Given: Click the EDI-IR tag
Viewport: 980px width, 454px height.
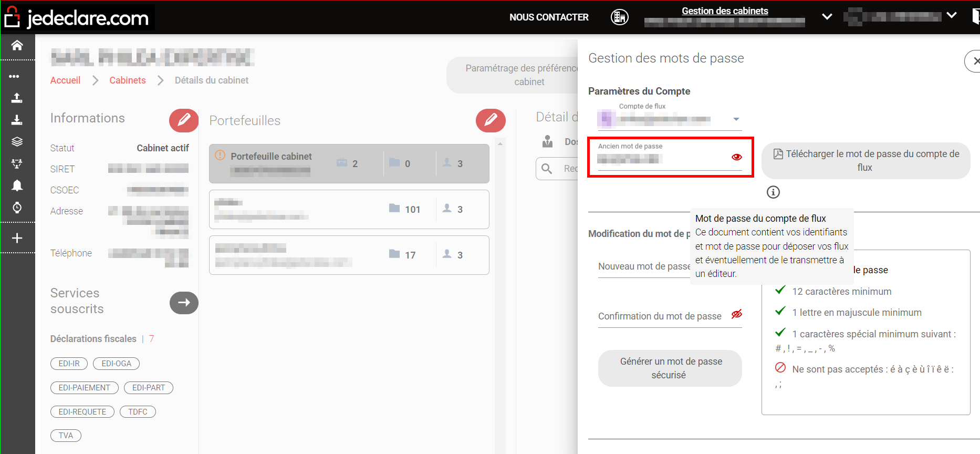Looking at the screenshot, I should coord(69,364).
